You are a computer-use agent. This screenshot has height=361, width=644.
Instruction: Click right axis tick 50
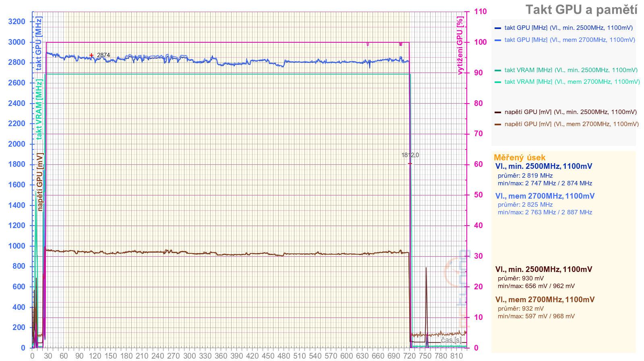(x=478, y=195)
